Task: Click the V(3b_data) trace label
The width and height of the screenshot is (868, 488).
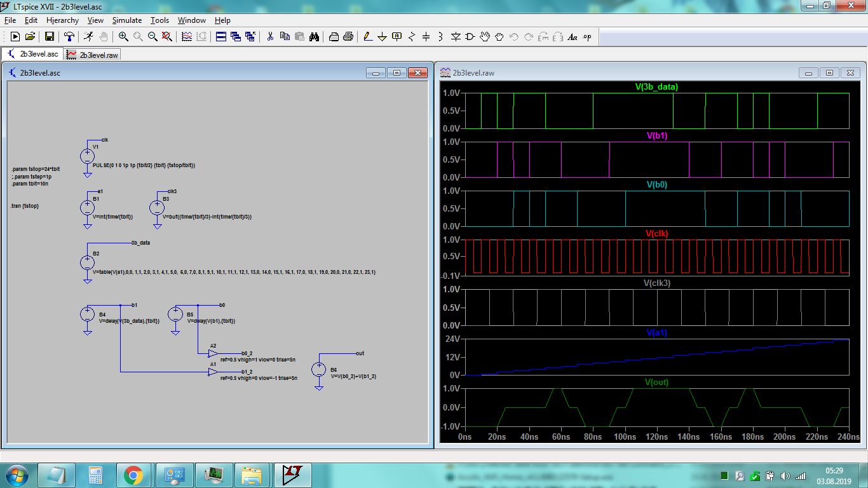Action: 656,87
